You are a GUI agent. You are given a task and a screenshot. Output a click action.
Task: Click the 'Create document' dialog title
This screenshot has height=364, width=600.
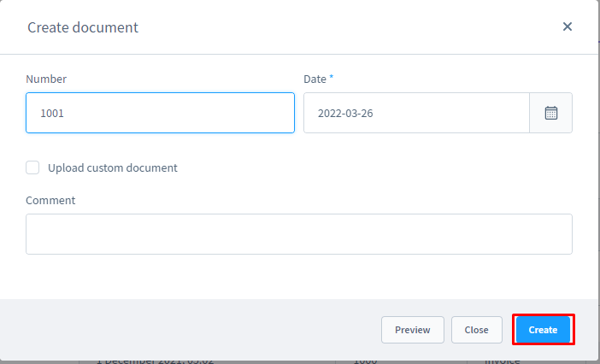pos(83,27)
